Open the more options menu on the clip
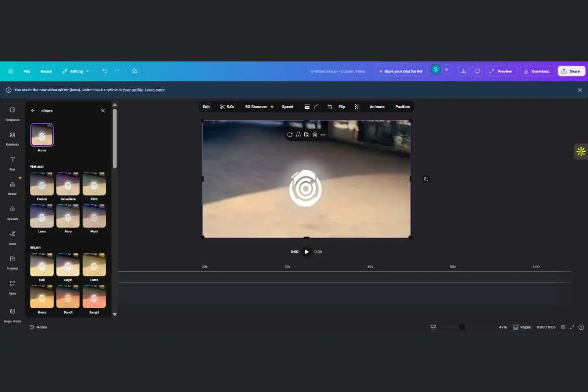 pos(323,135)
